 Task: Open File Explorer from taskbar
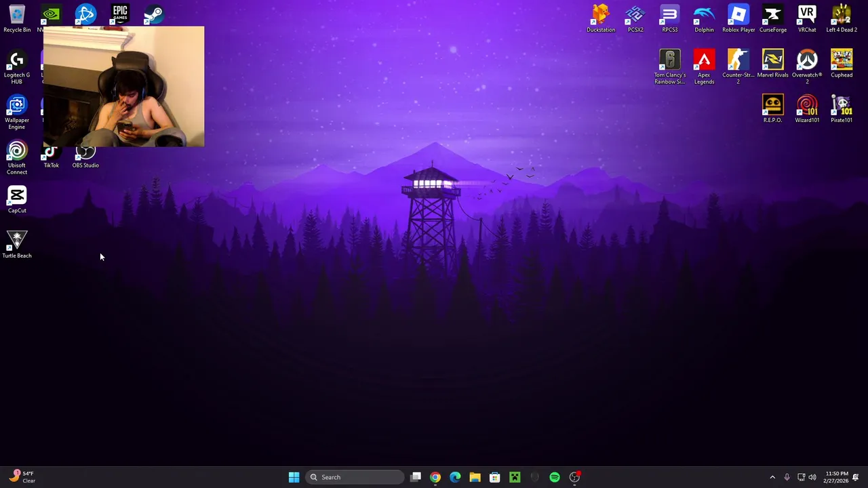click(475, 477)
